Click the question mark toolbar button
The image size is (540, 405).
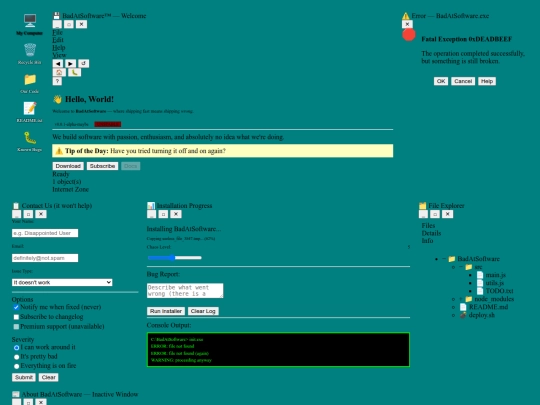pos(57,81)
